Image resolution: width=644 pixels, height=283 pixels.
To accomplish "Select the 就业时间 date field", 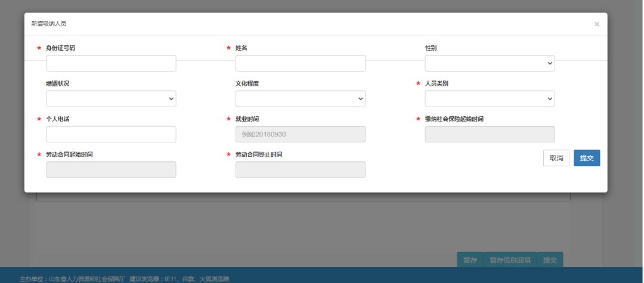I will point(300,135).
